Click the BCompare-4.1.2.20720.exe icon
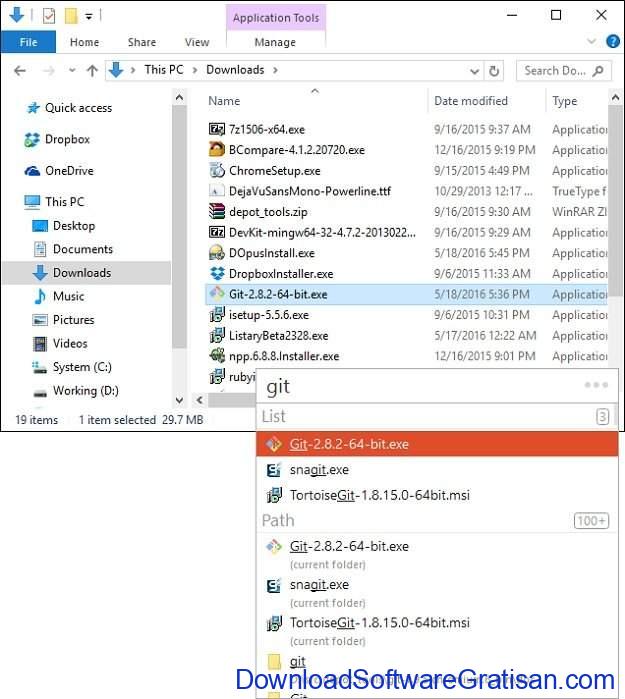Viewport: 625px width, 699px height. click(x=217, y=150)
